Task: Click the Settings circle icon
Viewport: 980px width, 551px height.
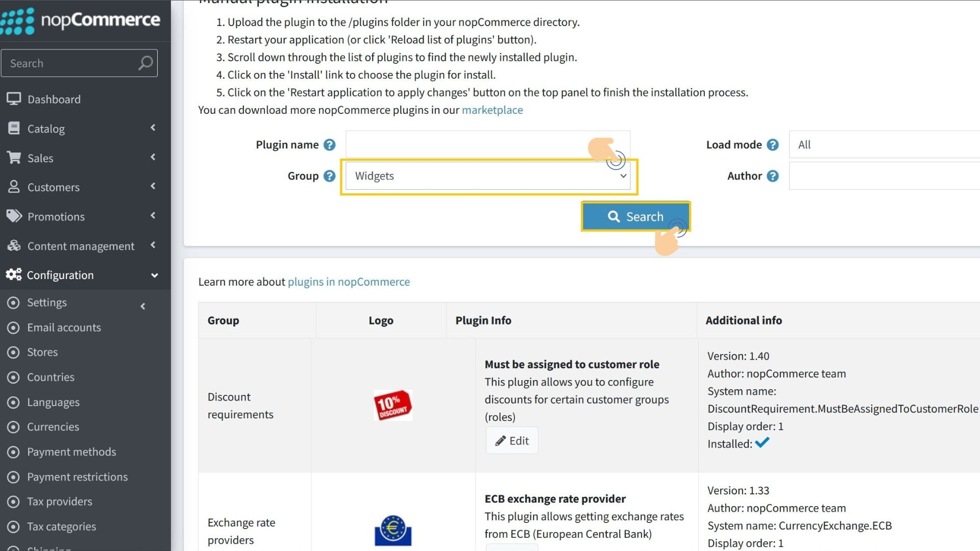Action: [x=14, y=303]
